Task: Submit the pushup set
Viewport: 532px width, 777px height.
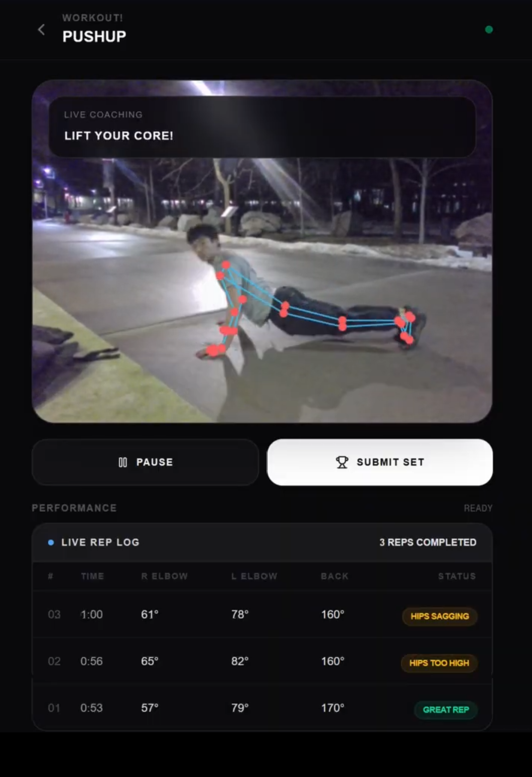Action: pos(380,462)
